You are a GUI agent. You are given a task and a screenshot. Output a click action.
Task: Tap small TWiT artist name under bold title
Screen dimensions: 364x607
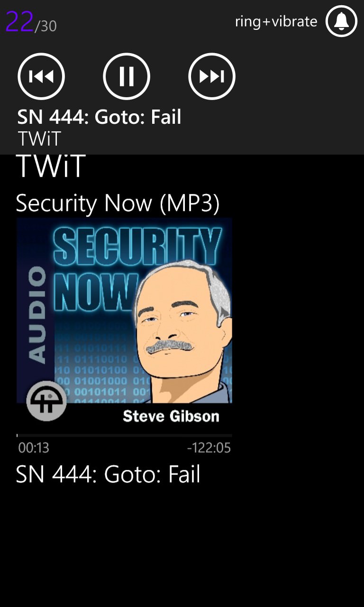(39, 139)
